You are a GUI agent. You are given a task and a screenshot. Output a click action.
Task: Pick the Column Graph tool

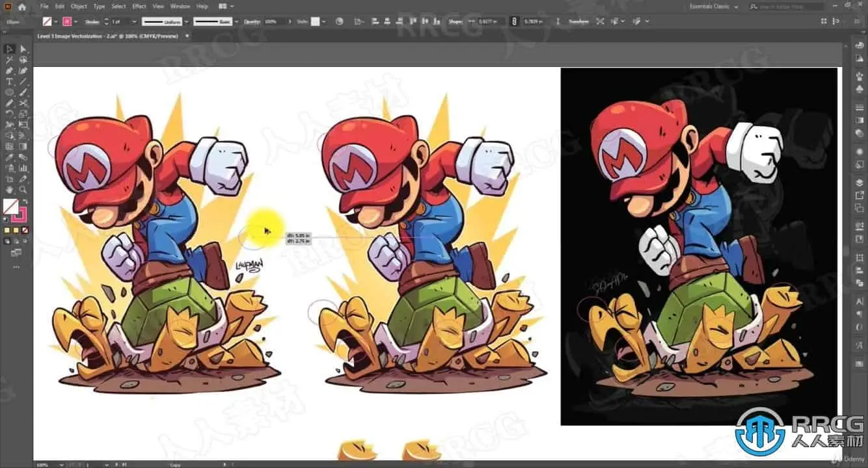pyautogui.click(x=23, y=168)
